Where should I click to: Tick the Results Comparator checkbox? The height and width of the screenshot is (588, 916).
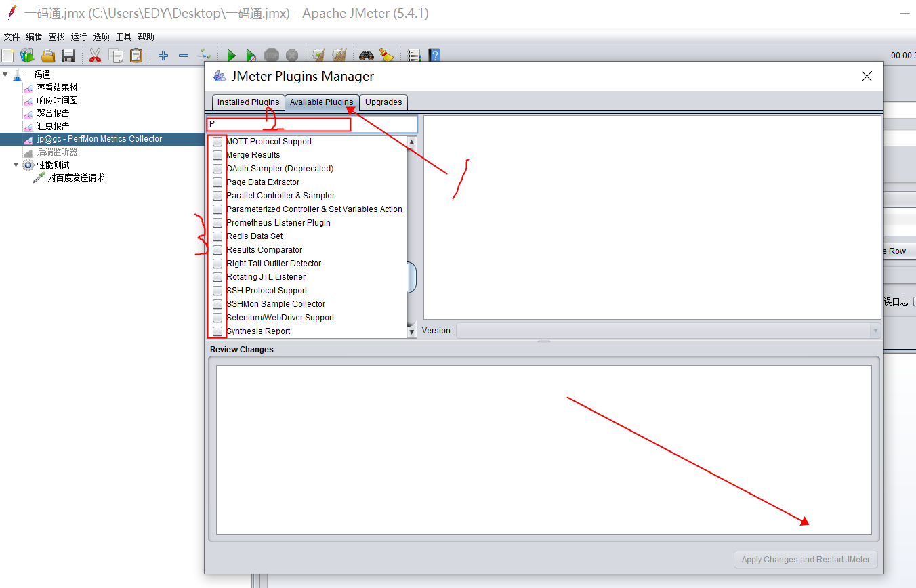(x=217, y=250)
